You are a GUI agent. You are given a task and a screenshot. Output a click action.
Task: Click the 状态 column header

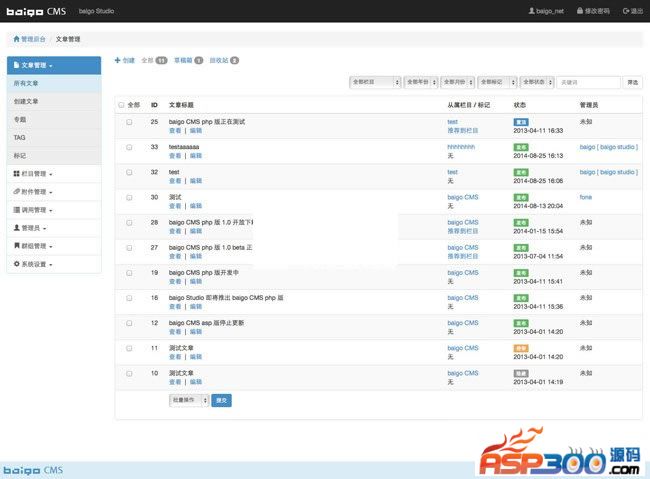(x=520, y=105)
